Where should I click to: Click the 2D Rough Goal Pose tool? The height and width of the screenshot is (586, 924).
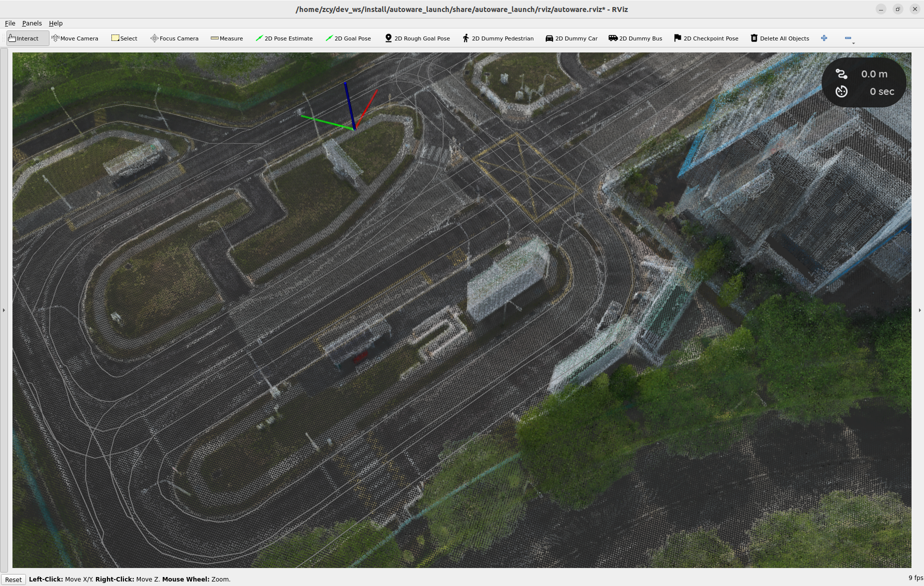tap(417, 38)
